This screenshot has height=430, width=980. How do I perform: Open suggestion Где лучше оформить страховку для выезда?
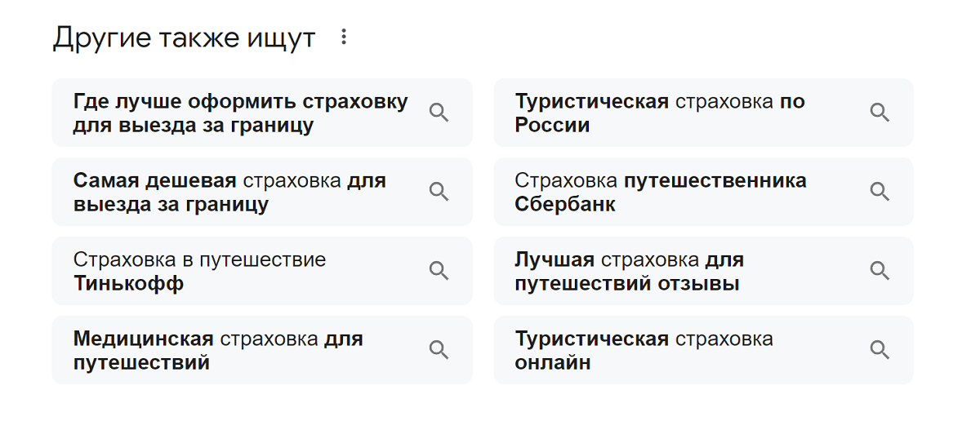(262, 113)
